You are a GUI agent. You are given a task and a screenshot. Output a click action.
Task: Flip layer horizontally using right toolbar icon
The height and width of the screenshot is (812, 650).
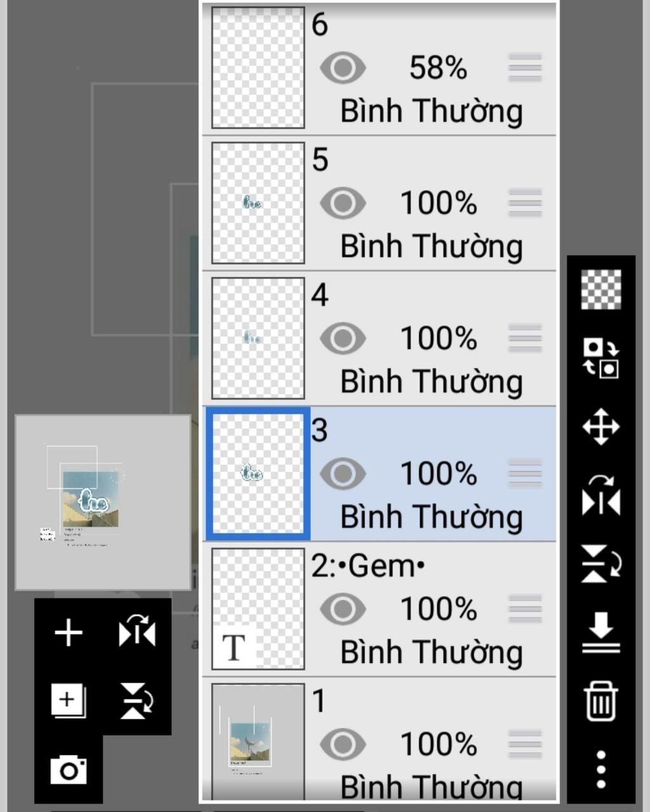coord(601,495)
